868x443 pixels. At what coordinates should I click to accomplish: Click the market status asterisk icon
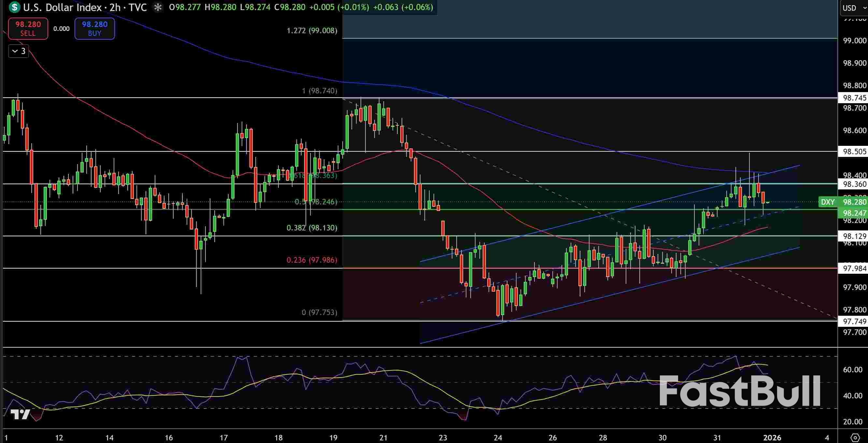(158, 7)
